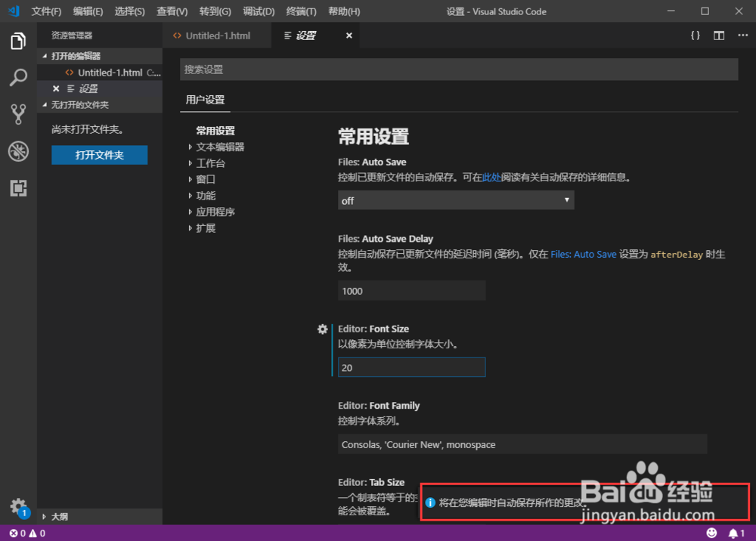Open the 转到(G) menu
756x541 pixels.
(215, 11)
